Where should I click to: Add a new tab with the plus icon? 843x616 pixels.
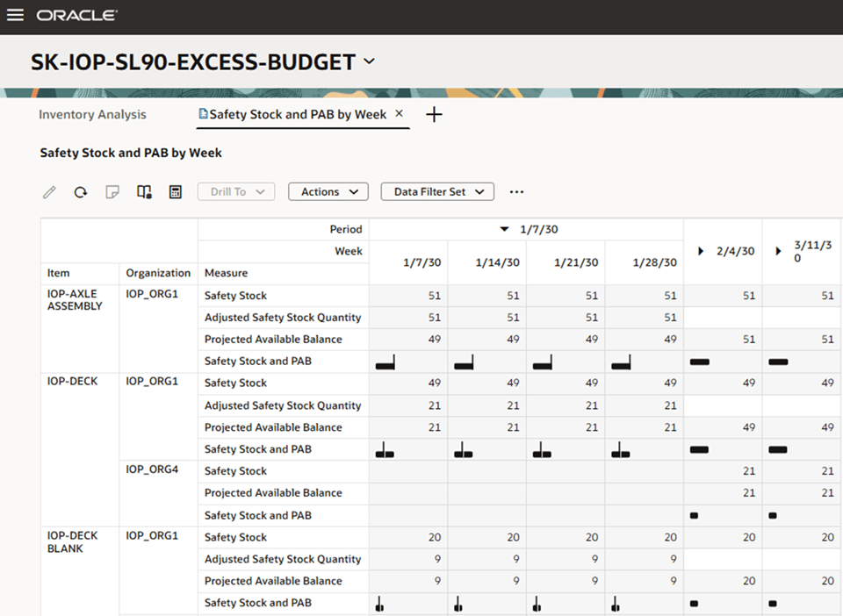(434, 114)
